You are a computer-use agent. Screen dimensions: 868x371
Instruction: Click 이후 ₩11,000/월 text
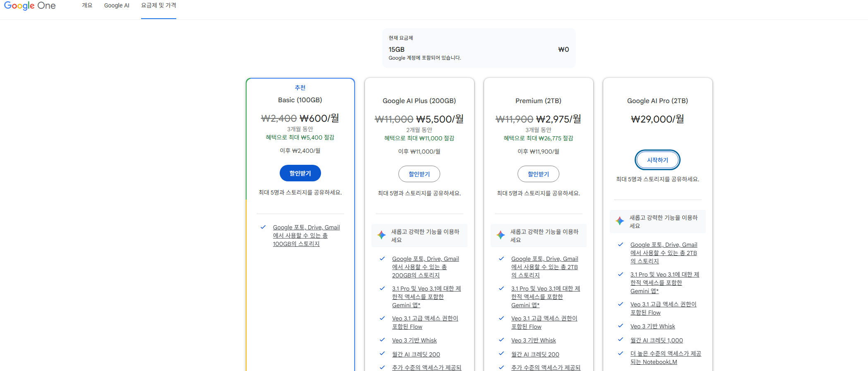[419, 152]
